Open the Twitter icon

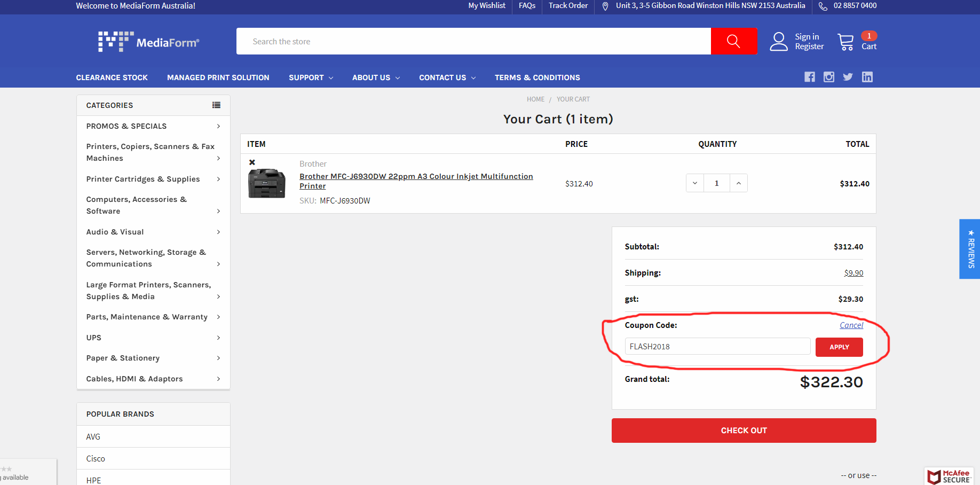click(848, 77)
